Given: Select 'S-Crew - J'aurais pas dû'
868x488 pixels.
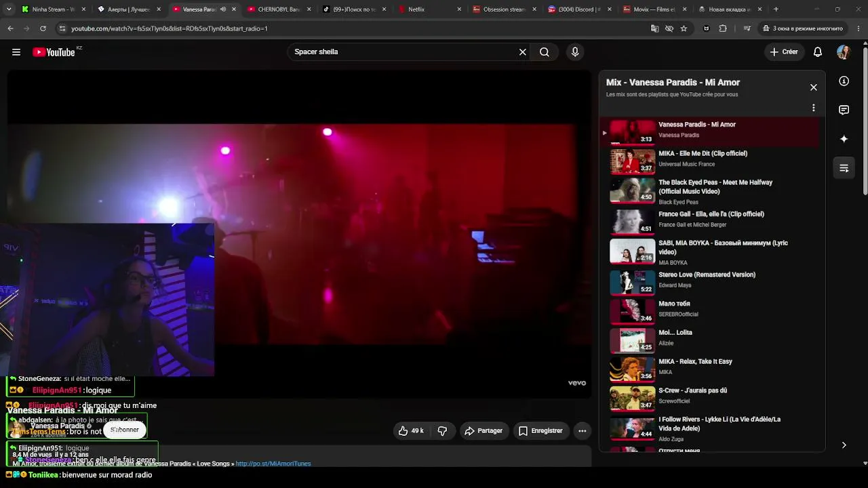Looking at the screenshot, I should [709, 398].
